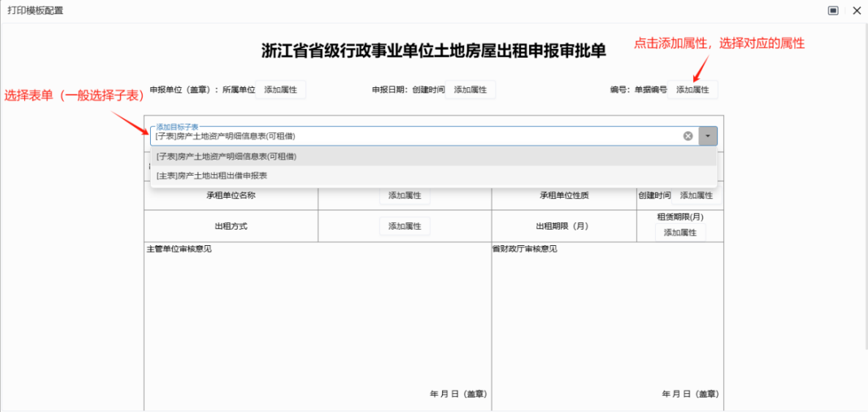Click 添加属性 under 租赁期限(月)
Image resolution: width=868 pixels, height=412 pixels.
(x=680, y=233)
